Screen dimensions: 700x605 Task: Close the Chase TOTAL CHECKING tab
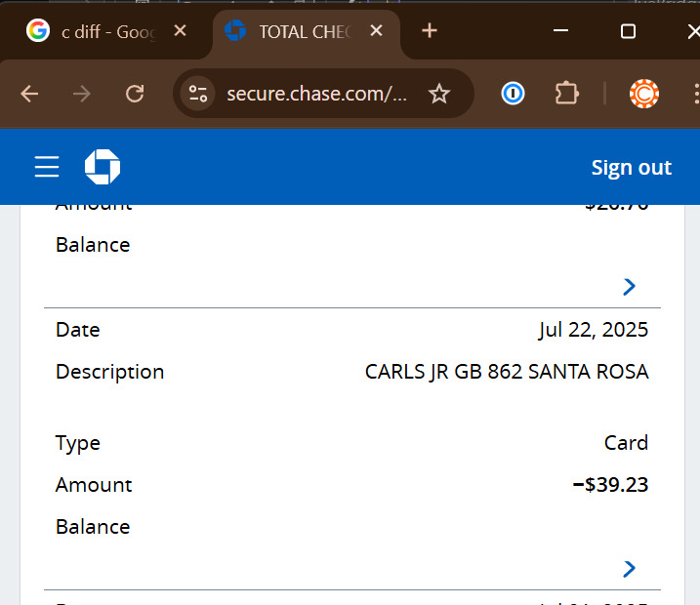point(377,31)
